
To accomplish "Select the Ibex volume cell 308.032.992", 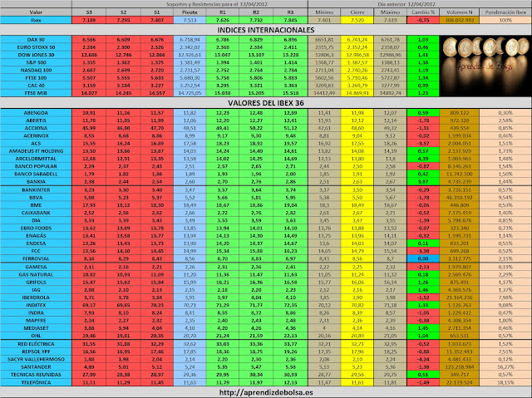I will coord(460,20).
